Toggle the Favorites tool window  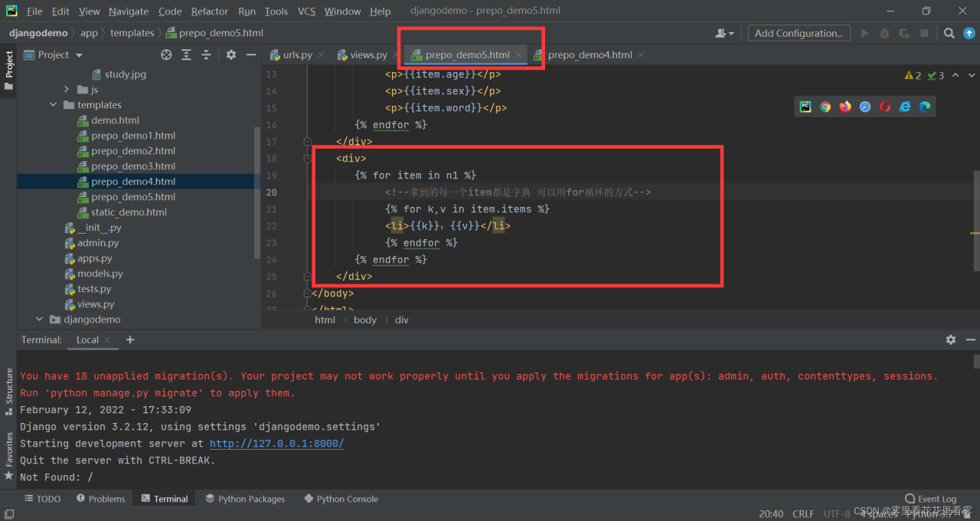coord(9,454)
